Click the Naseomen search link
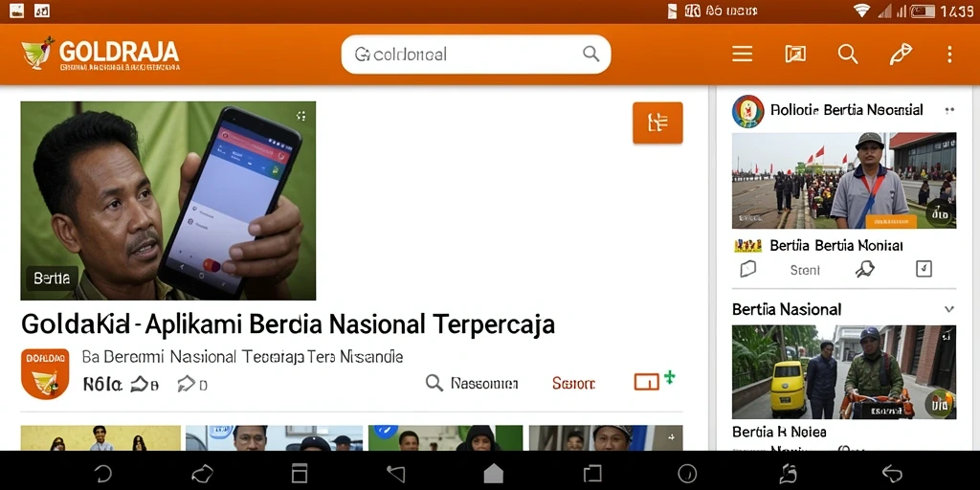This screenshot has height=490, width=980. click(472, 383)
